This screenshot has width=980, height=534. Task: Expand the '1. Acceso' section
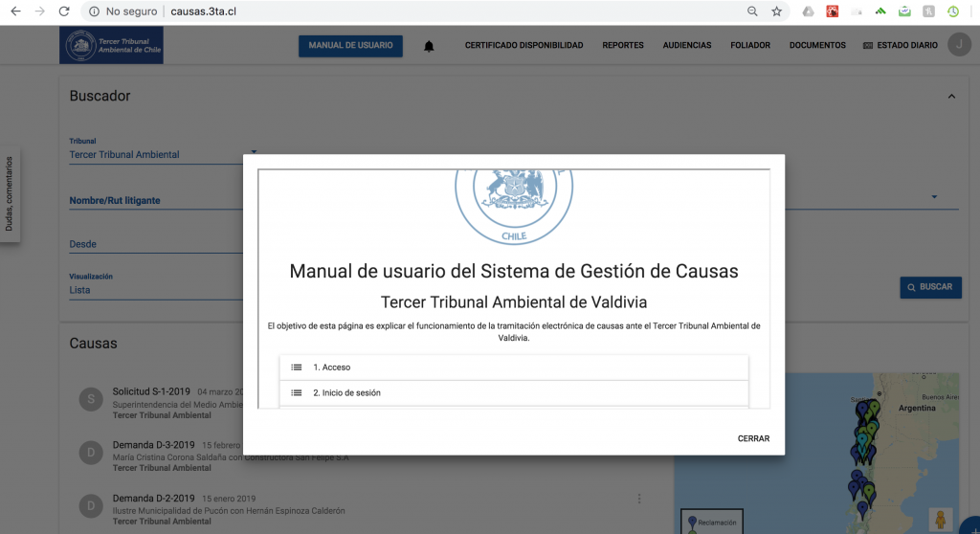513,367
